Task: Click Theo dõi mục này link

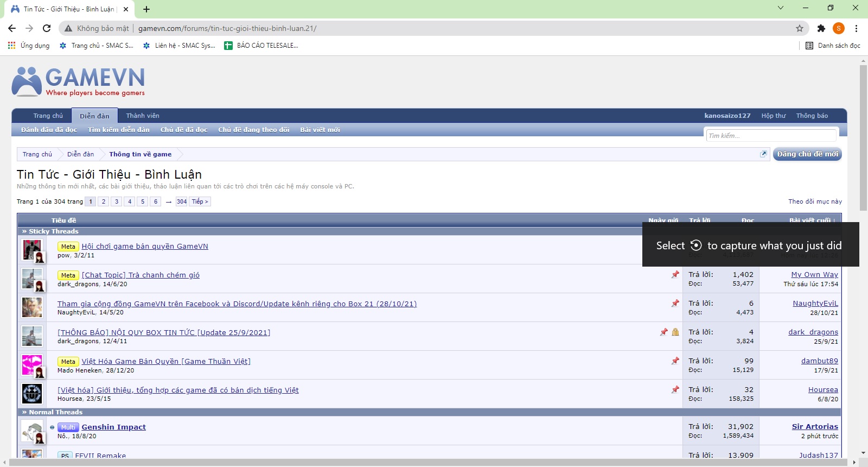Action: pyautogui.click(x=815, y=201)
